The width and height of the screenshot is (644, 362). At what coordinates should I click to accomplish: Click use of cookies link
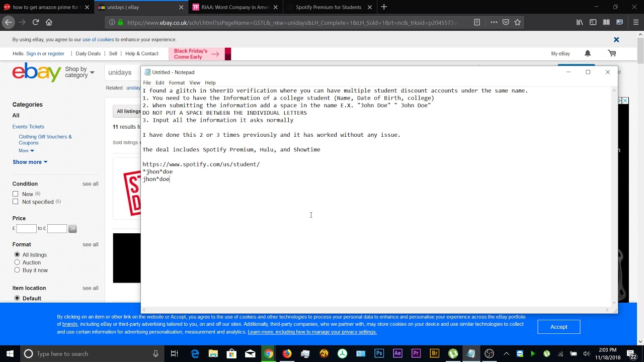point(98,39)
